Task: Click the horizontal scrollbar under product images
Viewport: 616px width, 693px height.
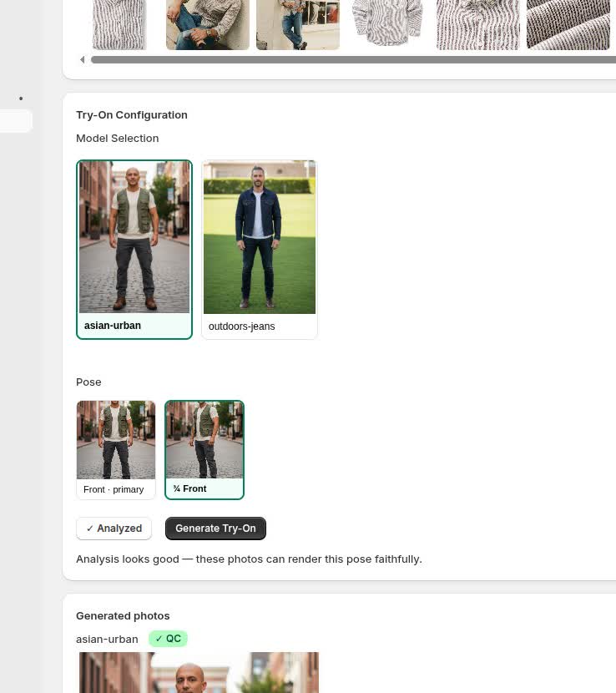Action: click(353, 59)
